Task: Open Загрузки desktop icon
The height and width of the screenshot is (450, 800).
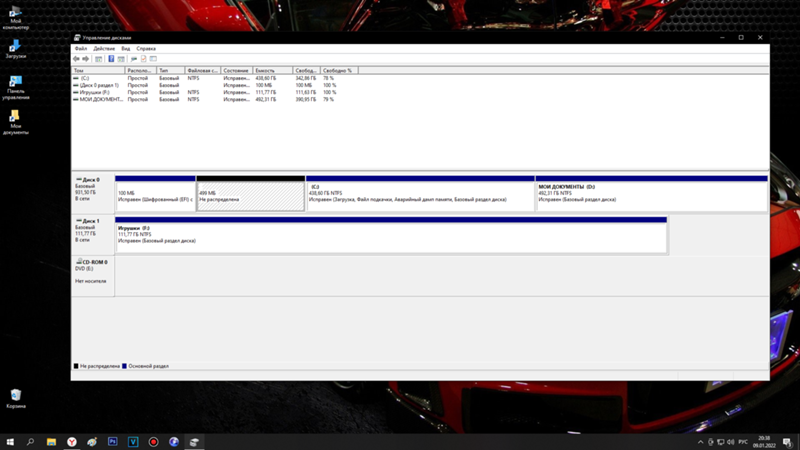Action: (x=16, y=49)
